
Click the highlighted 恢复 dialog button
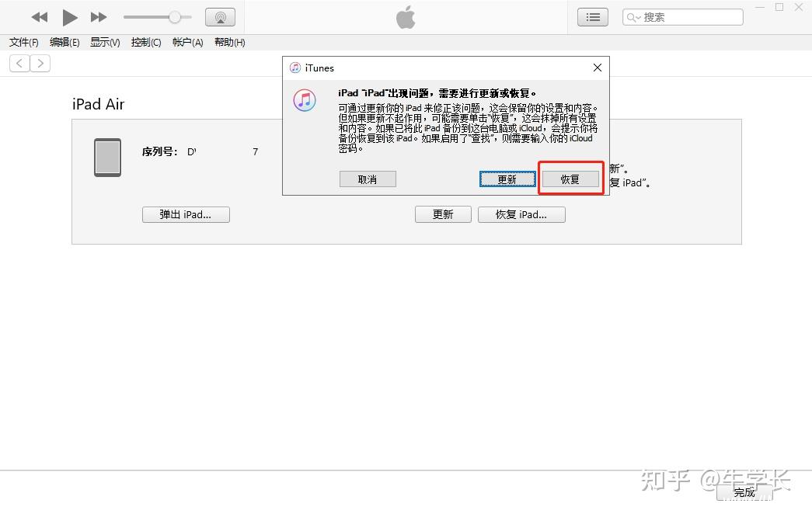click(x=570, y=179)
